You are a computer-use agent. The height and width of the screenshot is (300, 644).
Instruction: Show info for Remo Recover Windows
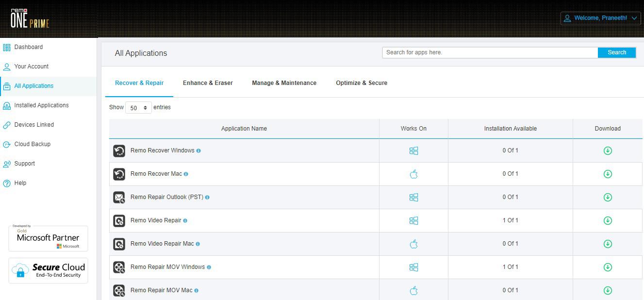point(198,150)
